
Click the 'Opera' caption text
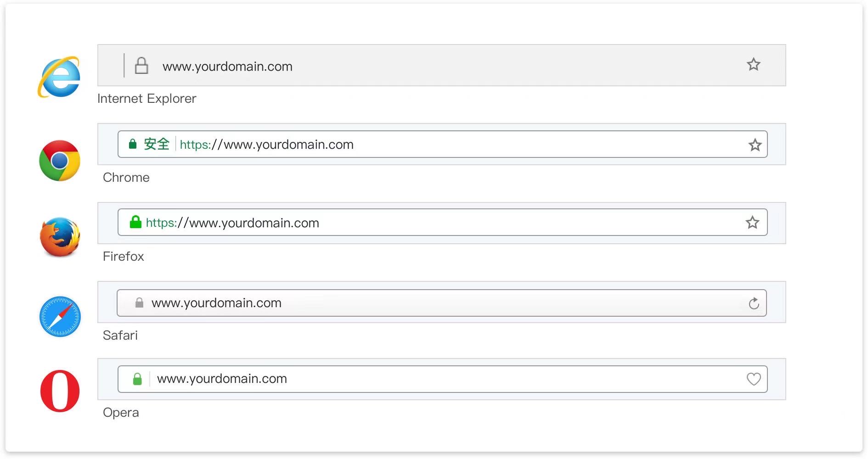121,413
